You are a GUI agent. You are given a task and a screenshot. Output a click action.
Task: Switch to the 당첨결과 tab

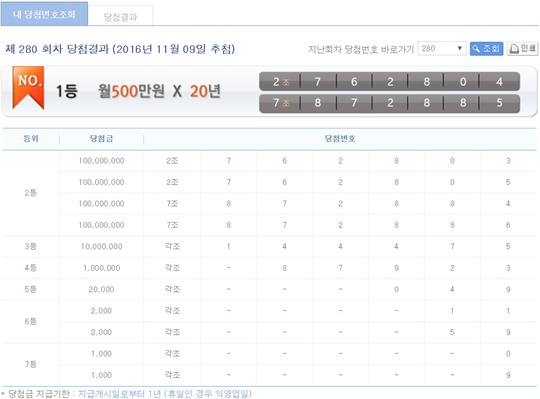[x=120, y=17]
